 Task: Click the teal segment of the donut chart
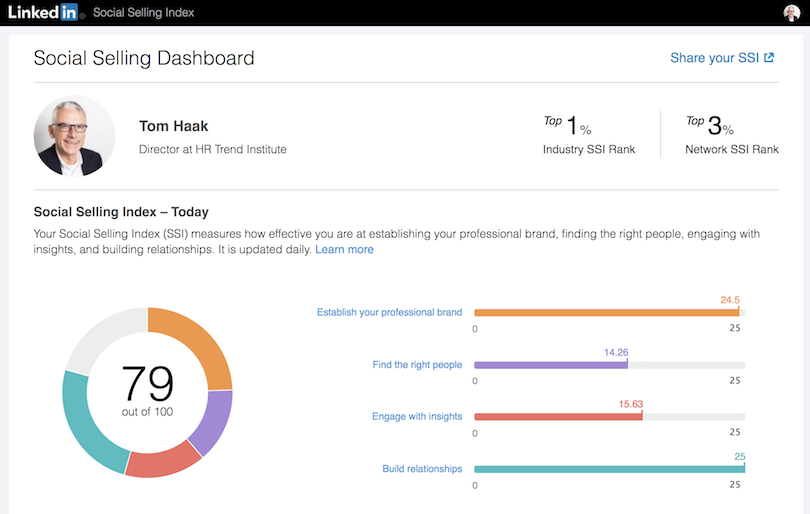coord(85,425)
